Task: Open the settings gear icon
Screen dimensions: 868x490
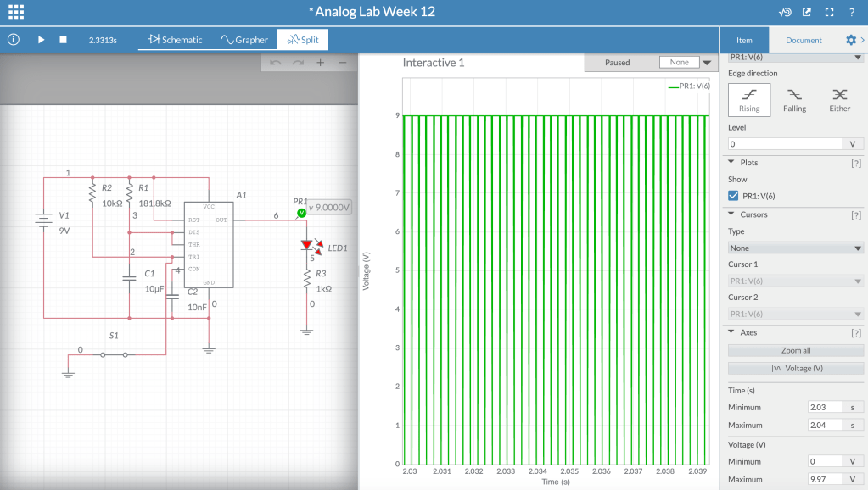Action: pos(851,40)
